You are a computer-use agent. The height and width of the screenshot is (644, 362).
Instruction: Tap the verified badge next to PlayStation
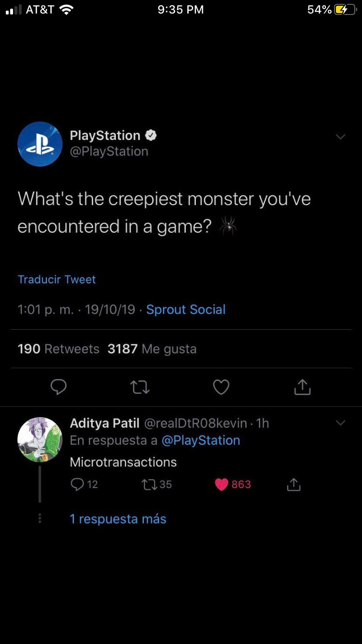151,136
